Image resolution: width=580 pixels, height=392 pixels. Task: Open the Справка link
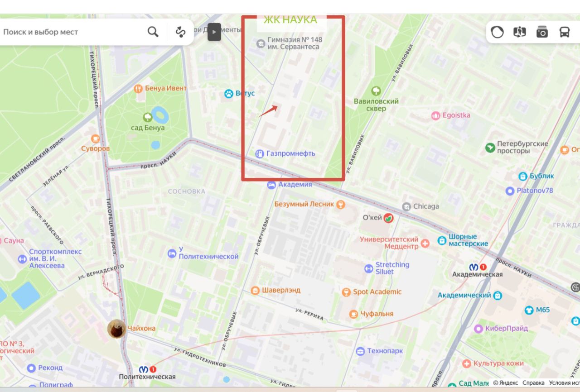click(x=533, y=383)
